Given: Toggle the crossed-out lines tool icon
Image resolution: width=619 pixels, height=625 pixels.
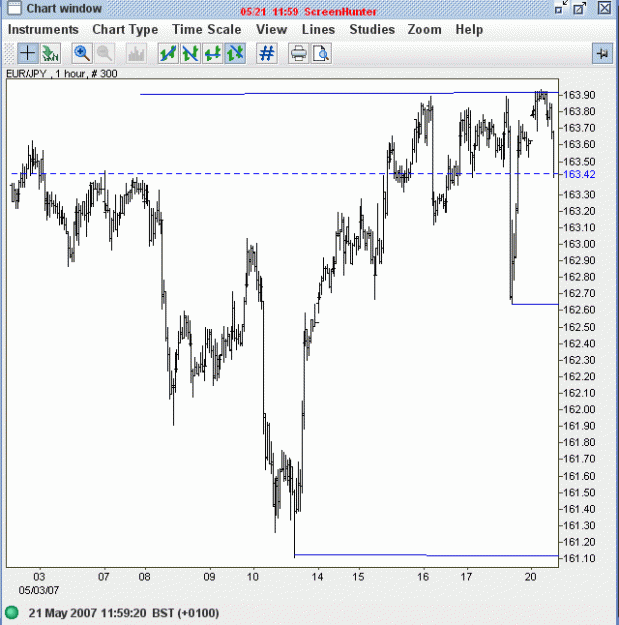Looking at the screenshot, I should click(235, 53).
